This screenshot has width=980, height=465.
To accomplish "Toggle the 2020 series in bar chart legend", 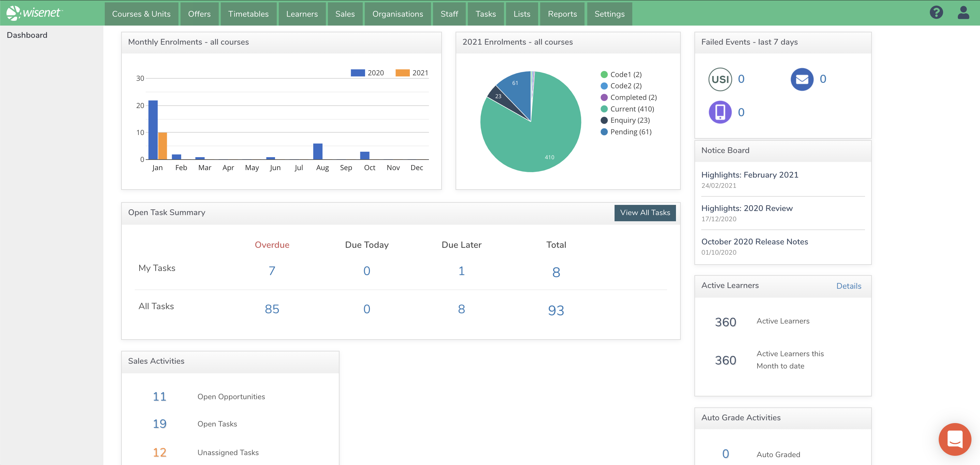I will point(367,73).
